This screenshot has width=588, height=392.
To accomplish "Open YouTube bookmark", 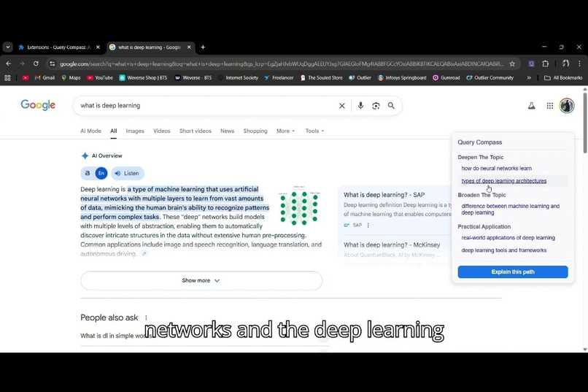I will click(100, 77).
